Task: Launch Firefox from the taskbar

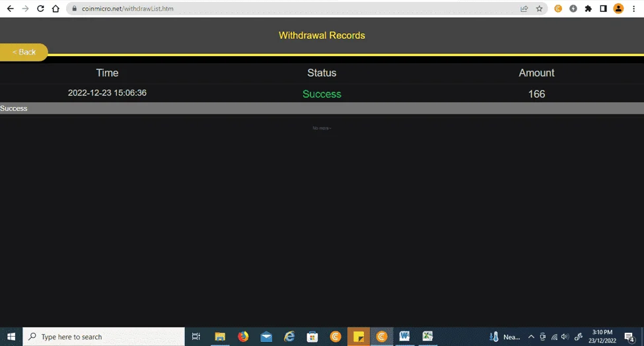Action: pyautogui.click(x=243, y=337)
